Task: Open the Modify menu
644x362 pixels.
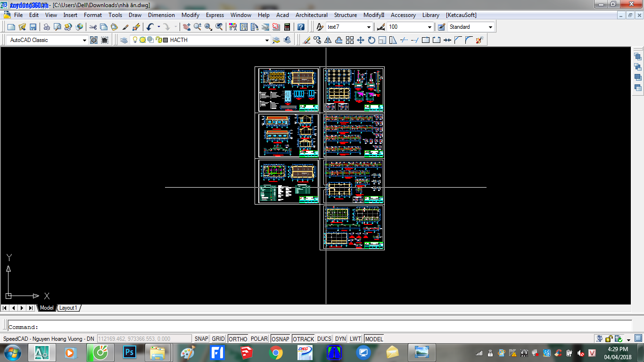Action: (190, 15)
